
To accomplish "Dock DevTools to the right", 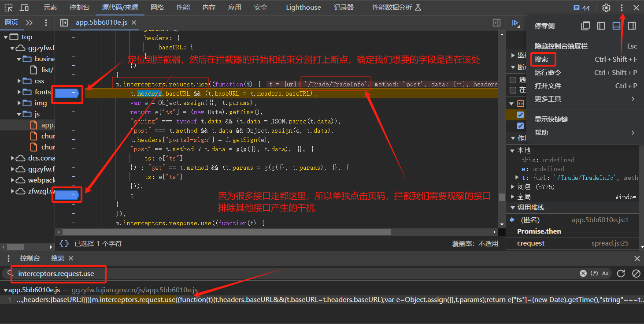I will coord(632,26).
